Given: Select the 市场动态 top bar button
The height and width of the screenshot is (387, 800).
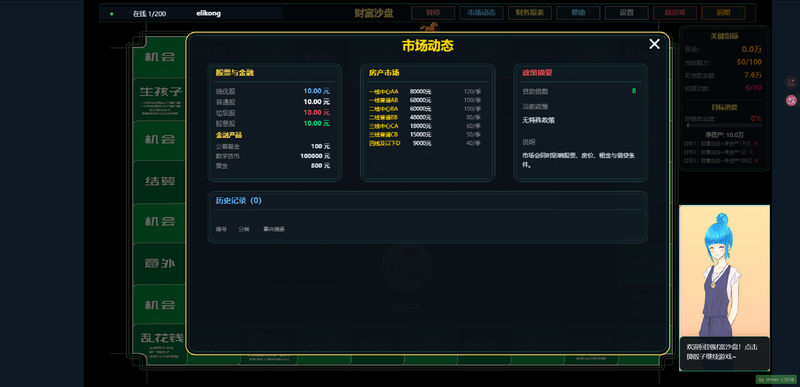Looking at the screenshot, I should (x=481, y=13).
